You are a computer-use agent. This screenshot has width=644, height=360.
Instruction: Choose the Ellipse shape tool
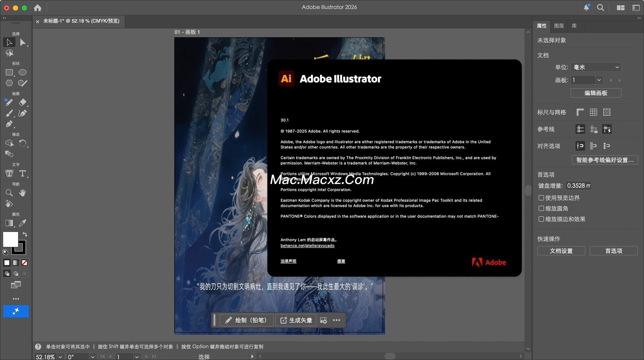coord(22,72)
